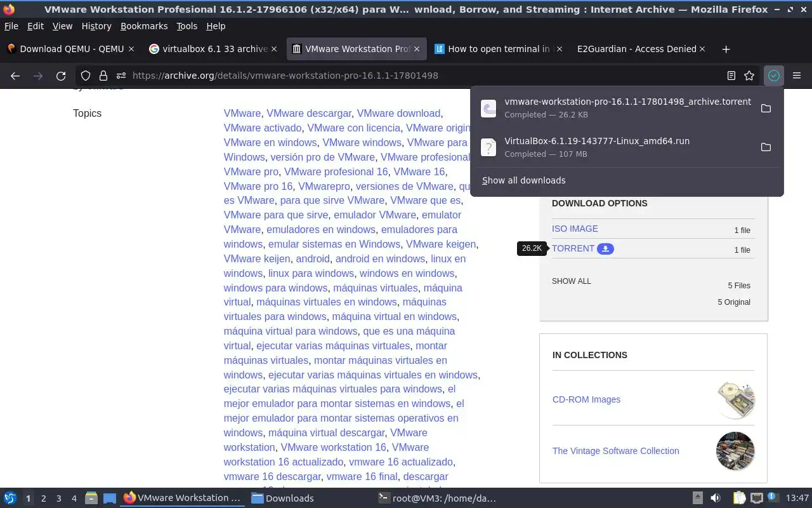Screen dimensions: 812x508
Task: Open the Bookmarks menu
Action: pos(144,26)
